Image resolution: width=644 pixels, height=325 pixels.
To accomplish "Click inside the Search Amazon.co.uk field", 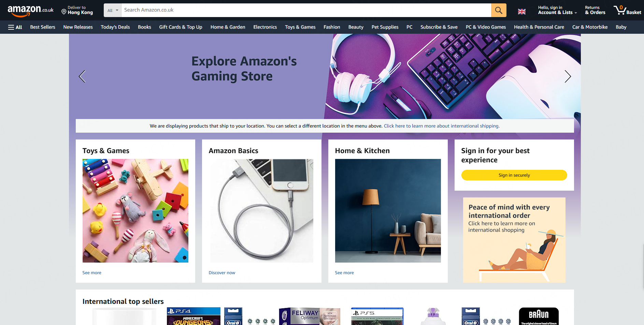I will [x=306, y=10].
